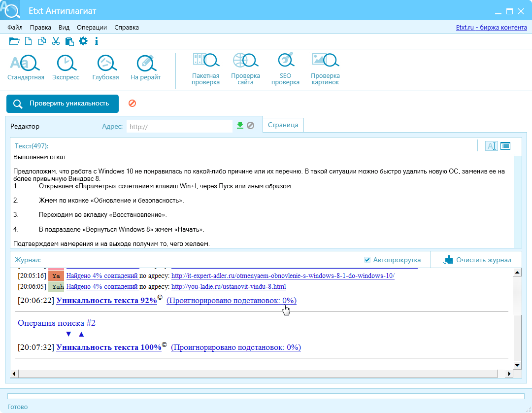Image resolution: width=532 pixels, height=413 pixels.
Task: Click Проигнорировано подстановок link after 92%
Action: 232,301
